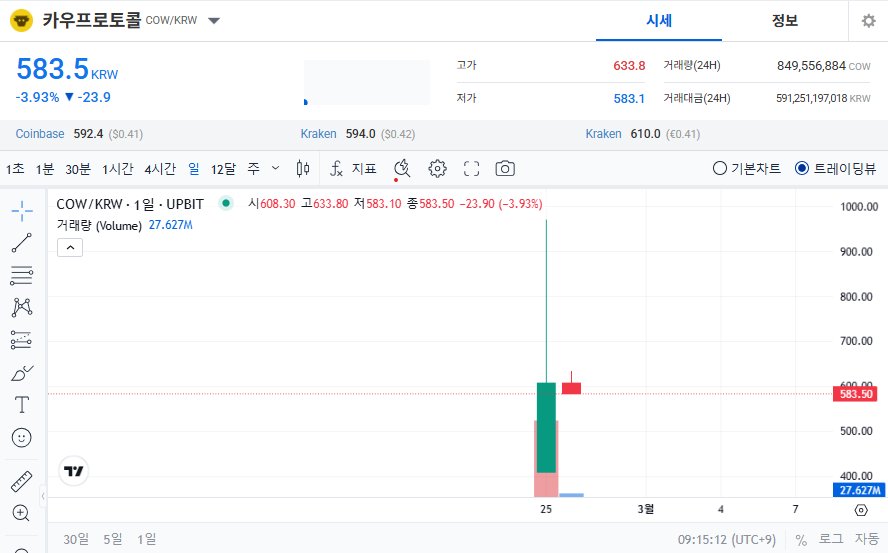Select the 12달 interval
888x553 pixels.
223,169
